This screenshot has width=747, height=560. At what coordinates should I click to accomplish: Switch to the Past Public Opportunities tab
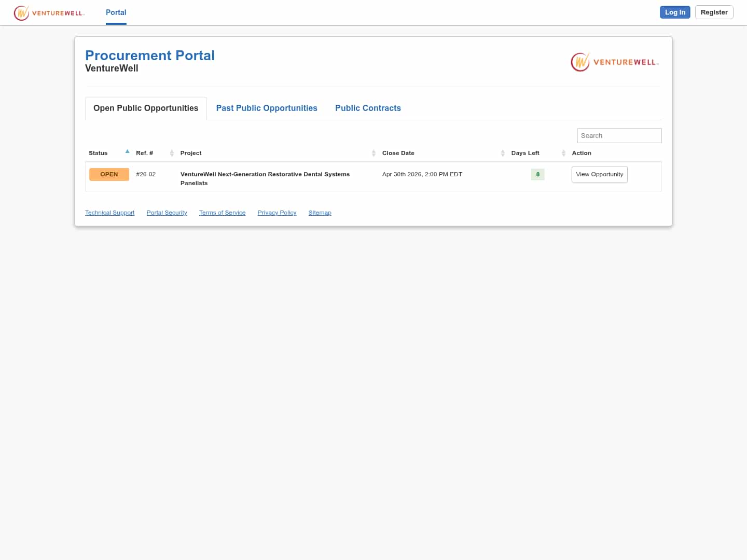pyautogui.click(x=267, y=108)
